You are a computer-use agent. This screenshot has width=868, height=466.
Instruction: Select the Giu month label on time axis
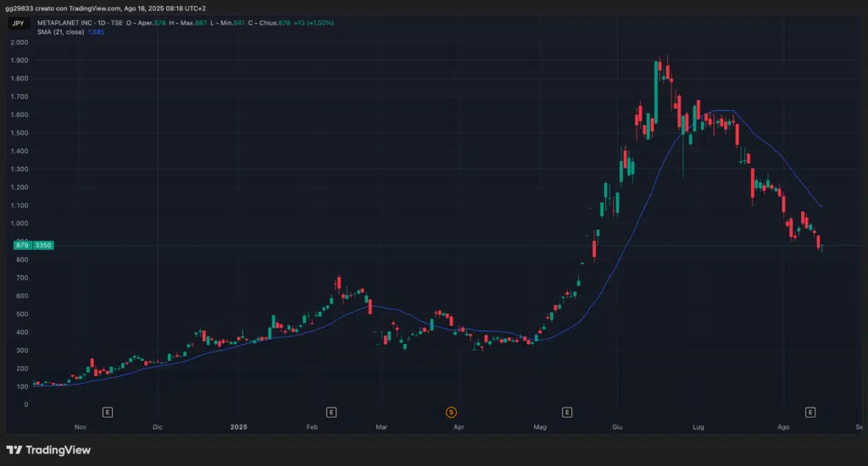pos(616,428)
